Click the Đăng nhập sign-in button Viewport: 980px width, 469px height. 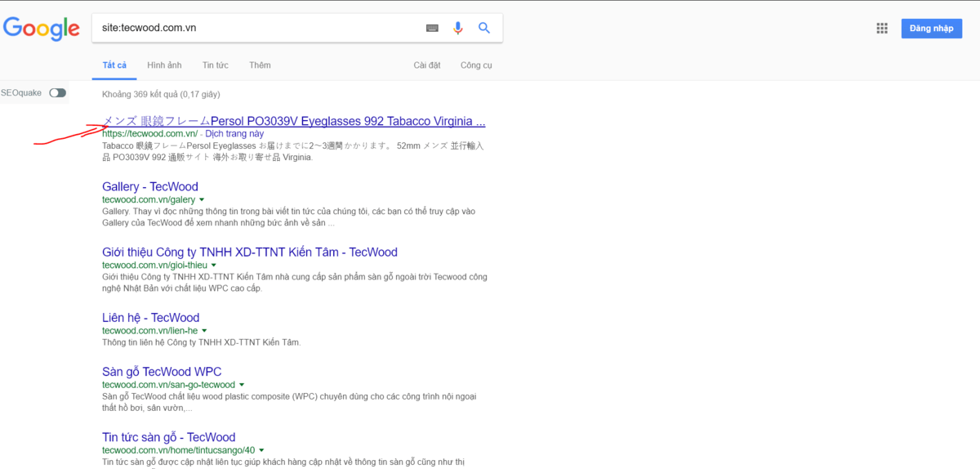point(931,29)
